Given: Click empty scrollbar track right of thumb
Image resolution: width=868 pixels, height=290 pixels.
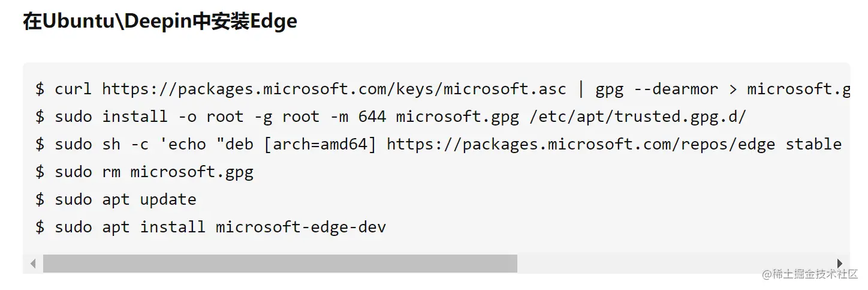Looking at the screenshot, I should tap(674, 264).
